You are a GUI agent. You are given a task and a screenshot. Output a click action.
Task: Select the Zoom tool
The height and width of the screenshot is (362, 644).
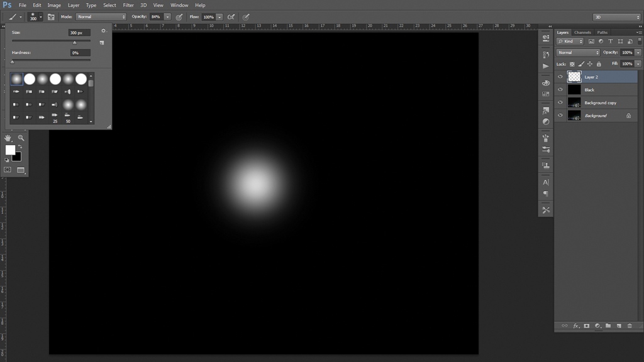(x=21, y=138)
